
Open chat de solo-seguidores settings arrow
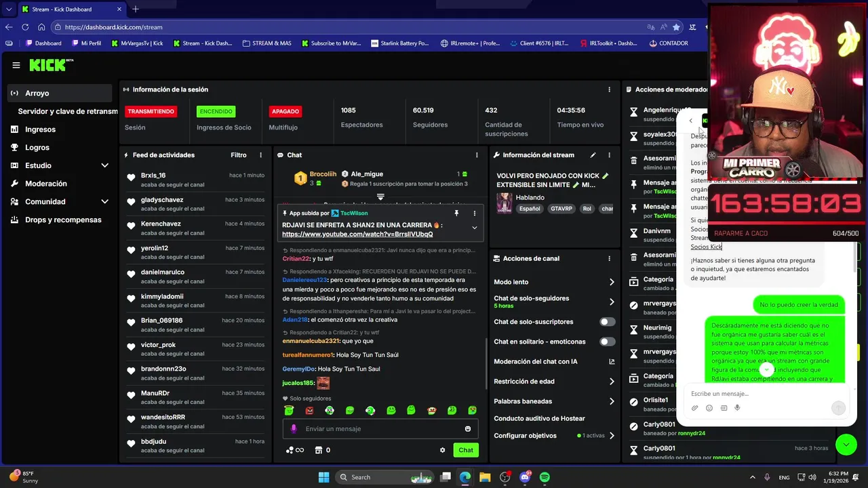pyautogui.click(x=612, y=302)
